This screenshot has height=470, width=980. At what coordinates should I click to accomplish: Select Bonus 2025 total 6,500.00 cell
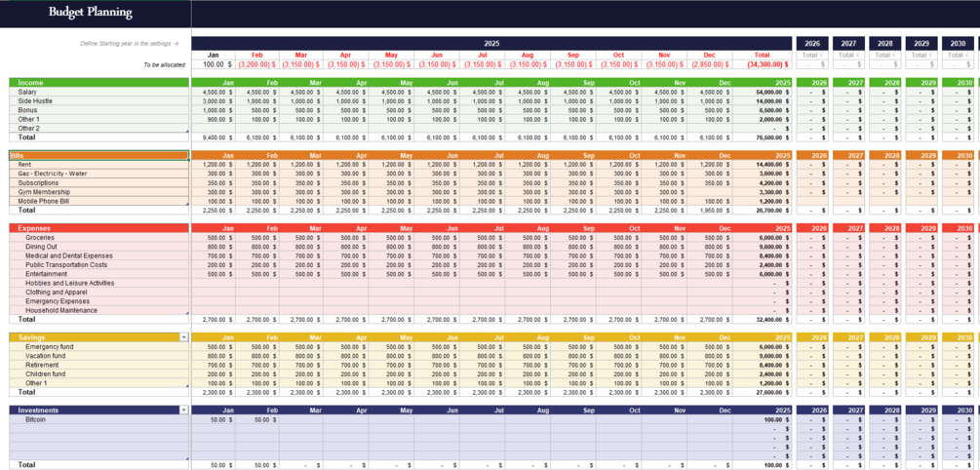click(x=763, y=110)
